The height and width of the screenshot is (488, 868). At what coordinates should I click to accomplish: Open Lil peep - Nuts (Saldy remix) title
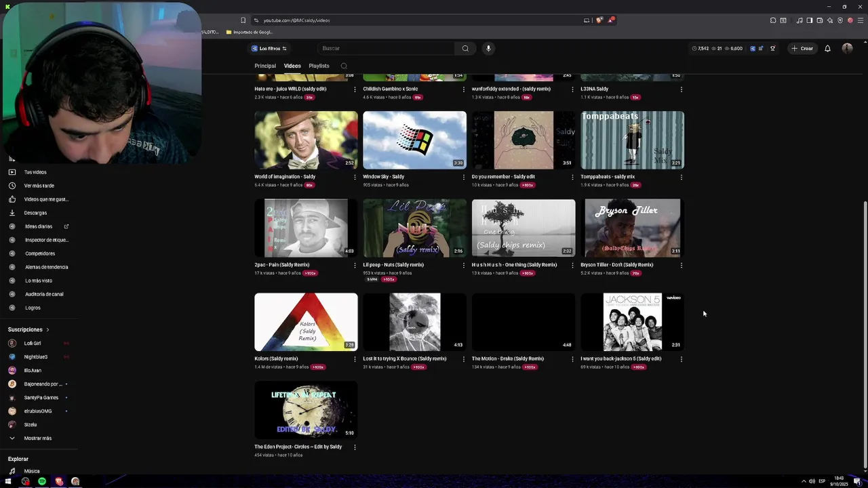tap(393, 265)
